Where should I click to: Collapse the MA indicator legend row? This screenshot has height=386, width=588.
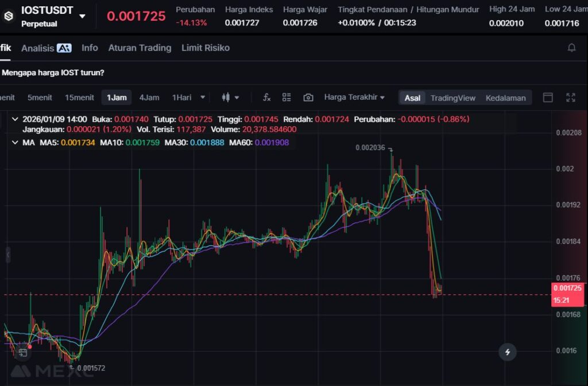(x=14, y=142)
